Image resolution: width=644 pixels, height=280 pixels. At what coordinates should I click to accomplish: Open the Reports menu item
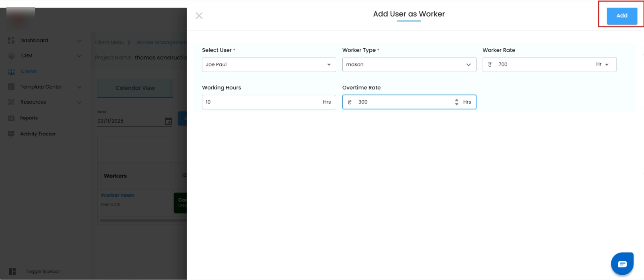(x=29, y=118)
